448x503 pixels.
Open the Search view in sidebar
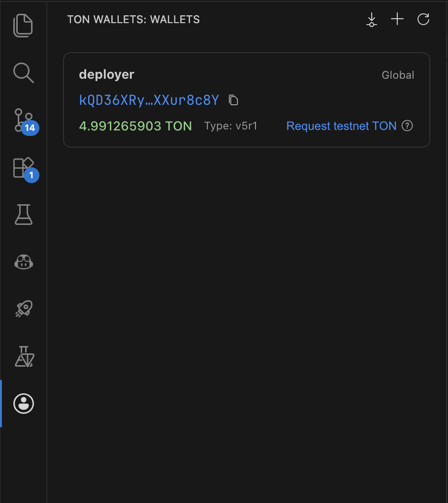click(23, 73)
